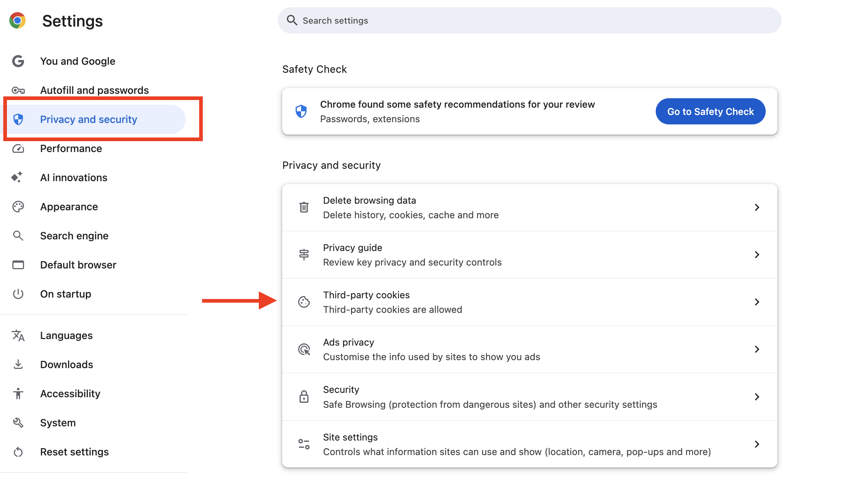Click the trash icon for Delete browsing data
868x478 pixels.
coord(304,207)
